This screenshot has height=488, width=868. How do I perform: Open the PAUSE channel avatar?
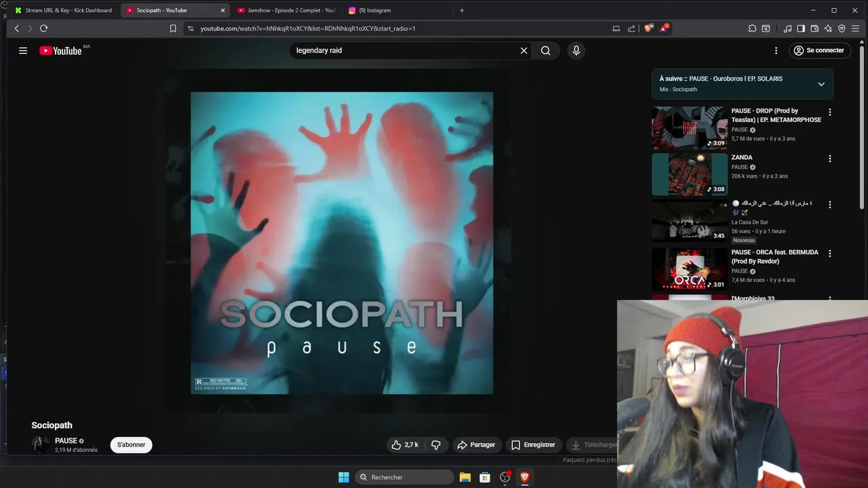pyautogui.click(x=41, y=445)
